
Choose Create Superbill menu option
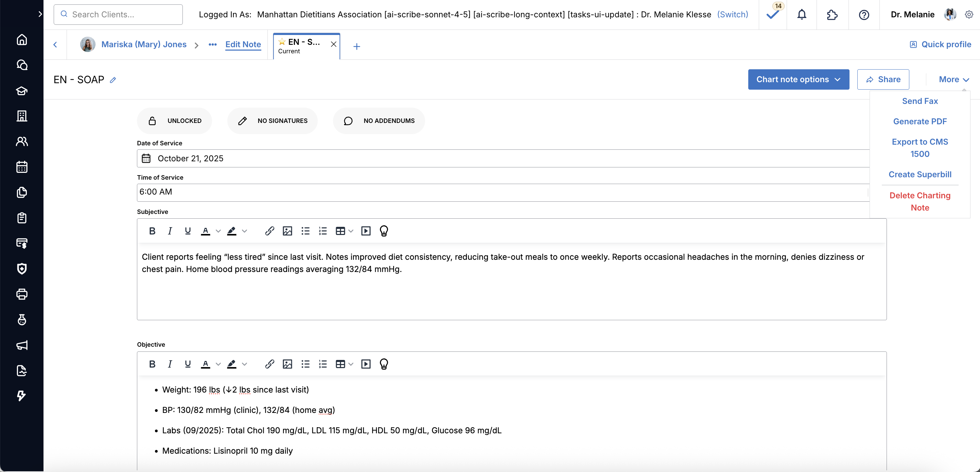click(920, 175)
